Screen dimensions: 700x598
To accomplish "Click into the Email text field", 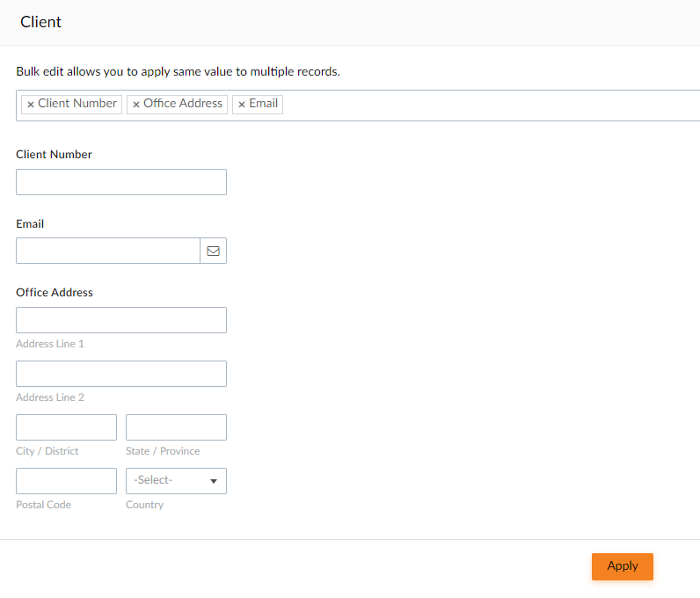I will (x=108, y=251).
